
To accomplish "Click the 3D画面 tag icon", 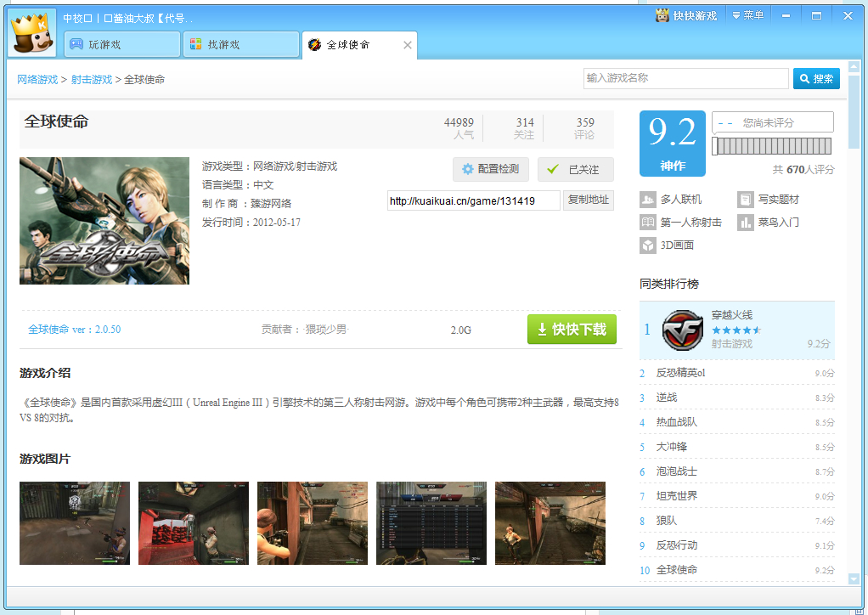I will [648, 245].
